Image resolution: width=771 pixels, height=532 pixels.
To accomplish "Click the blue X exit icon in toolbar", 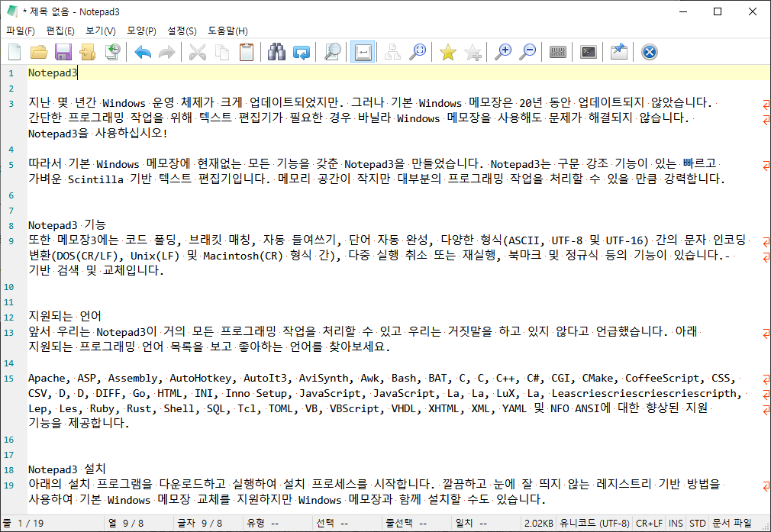I will 649,52.
